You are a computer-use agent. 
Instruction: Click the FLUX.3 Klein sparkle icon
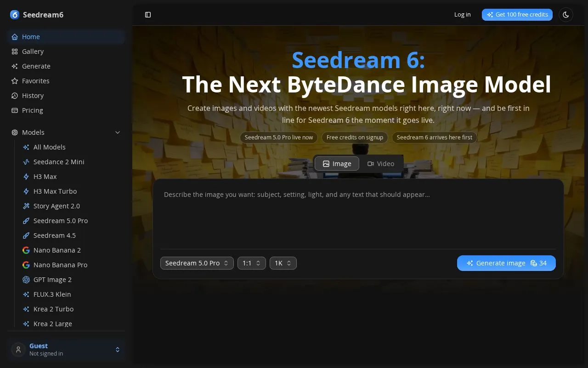26,294
